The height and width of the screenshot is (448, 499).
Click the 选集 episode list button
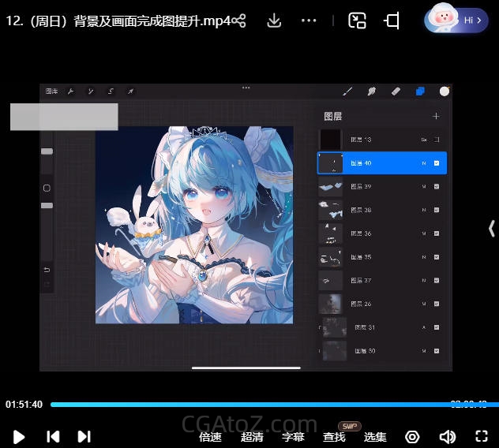pyautogui.click(x=375, y=437)
